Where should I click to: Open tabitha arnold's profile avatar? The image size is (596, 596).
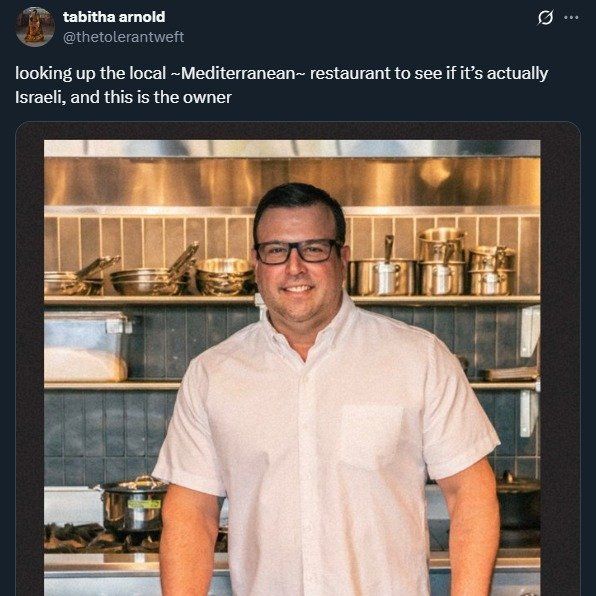pyautogui.click(x=35, y=27)
